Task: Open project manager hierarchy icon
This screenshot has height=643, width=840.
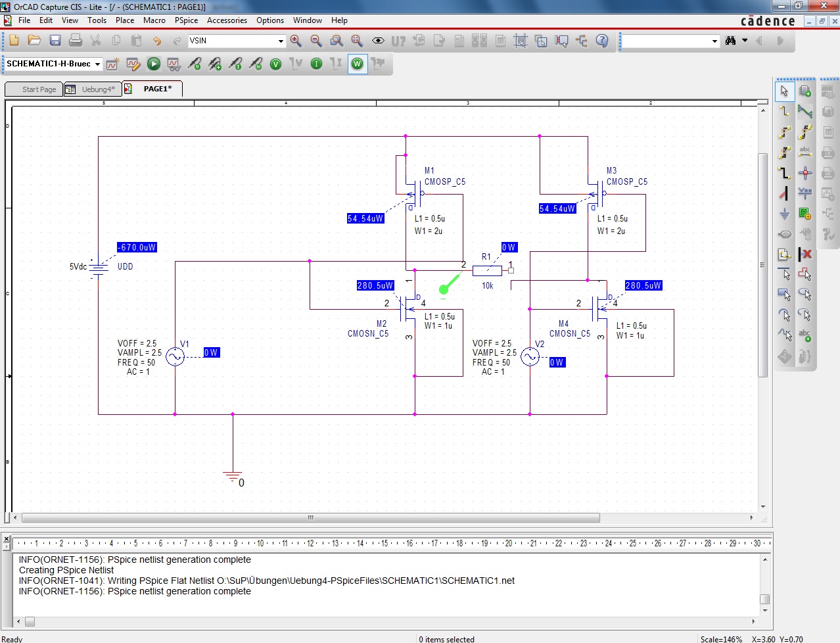Action: pyautogui.click(x=582, y=41)
